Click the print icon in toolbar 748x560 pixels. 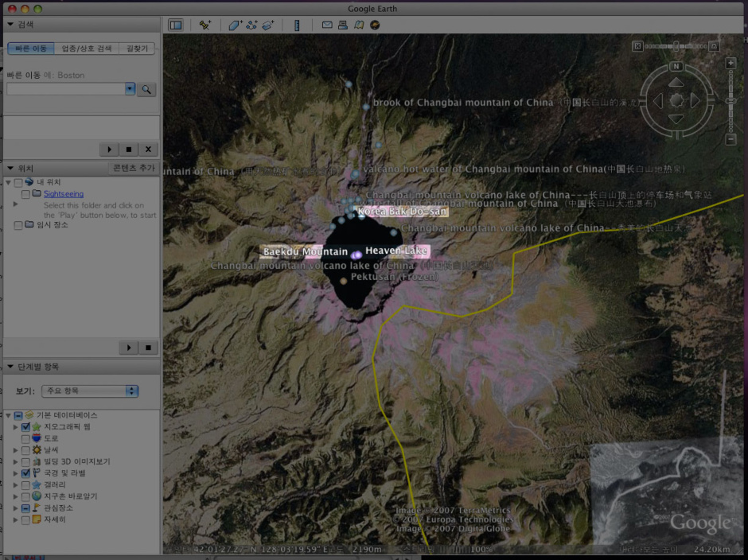[x=342, y=25]
